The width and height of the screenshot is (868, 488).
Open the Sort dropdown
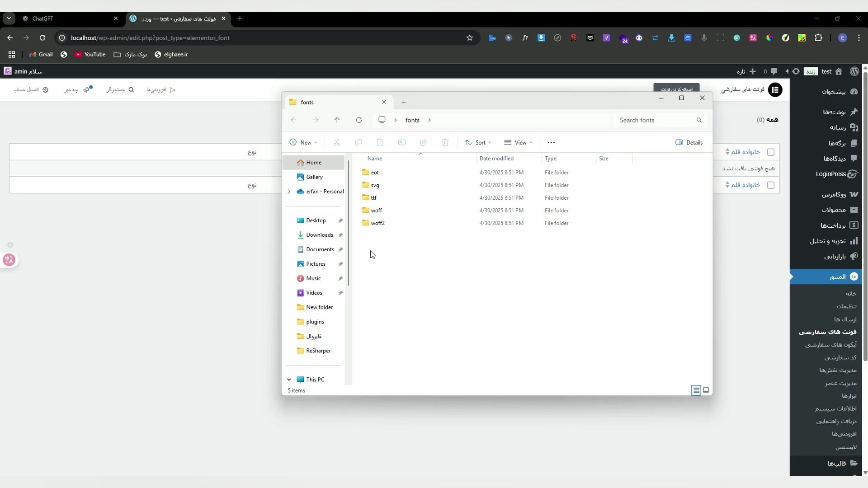(x=478, y=143)
